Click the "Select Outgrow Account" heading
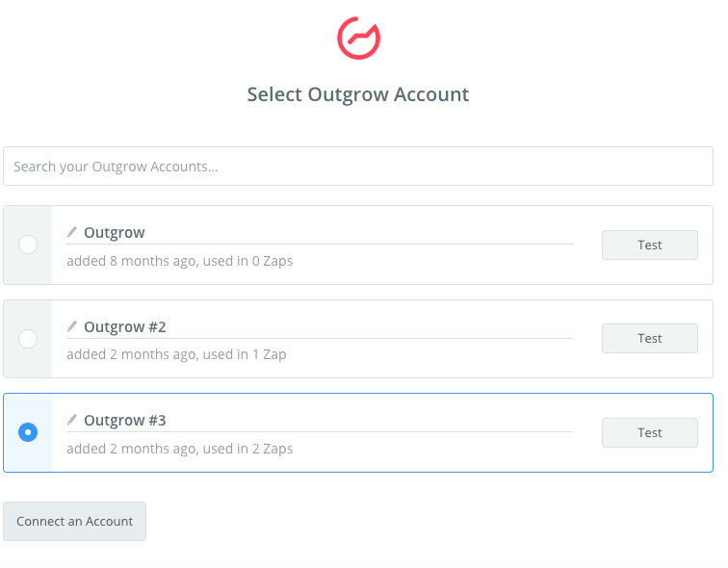 click(358, 94)
